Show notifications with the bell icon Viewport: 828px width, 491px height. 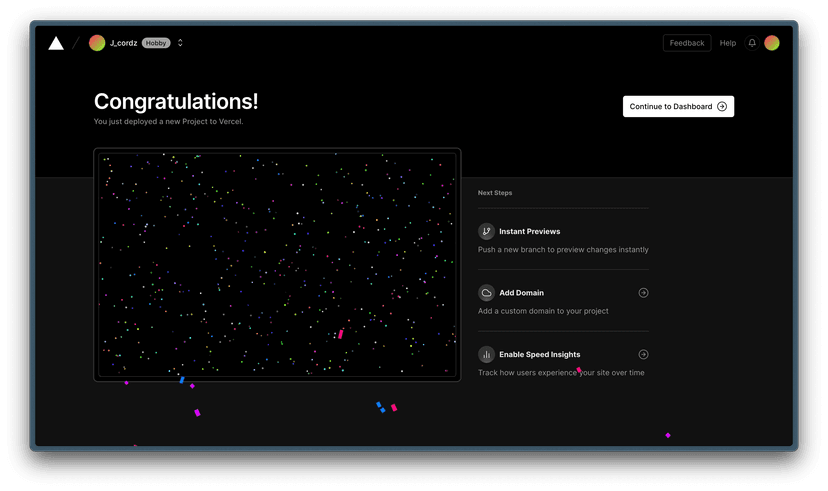[752, 43]
